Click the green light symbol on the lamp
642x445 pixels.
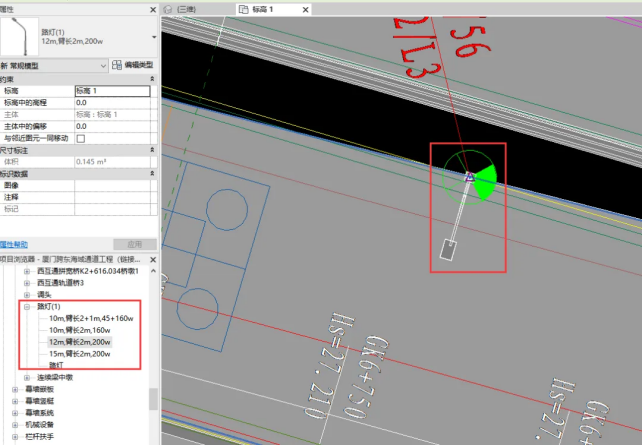[484, 182]
